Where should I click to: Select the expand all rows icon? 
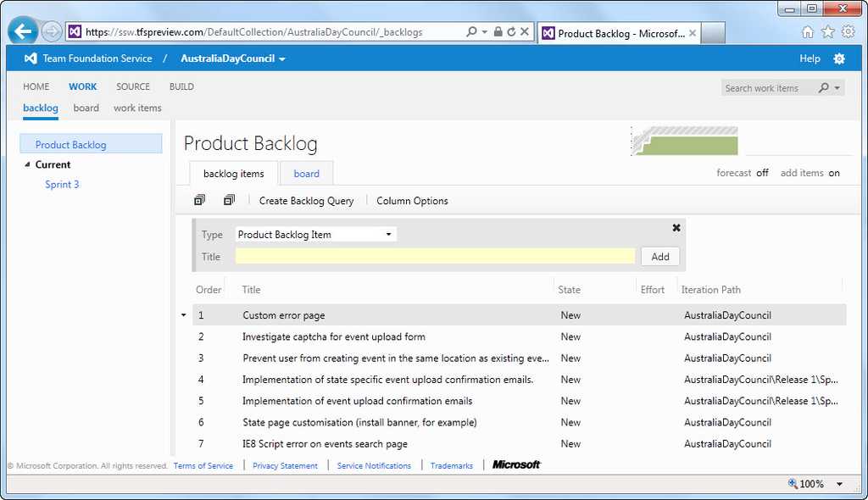198,199
